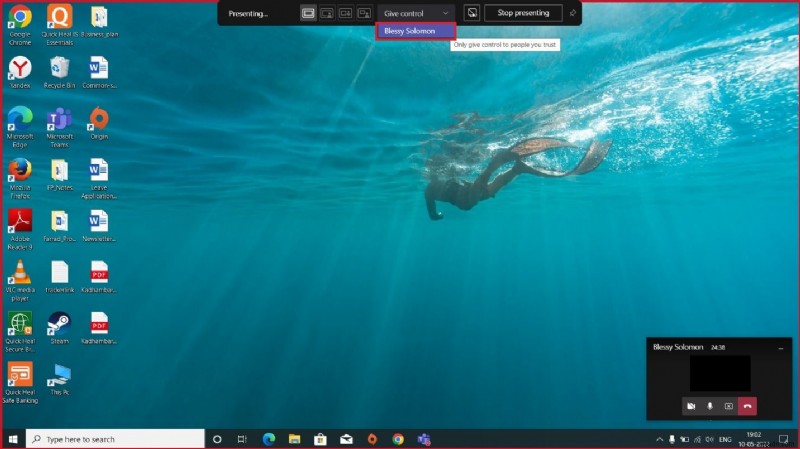This screenshot has height=449, width=800.
Task: Open Edge from the taskbar
Action: tap(269, 439)
